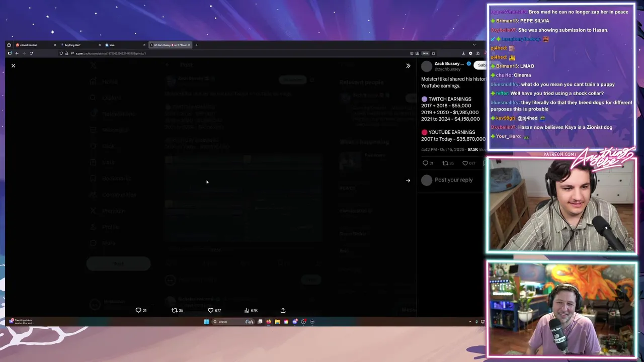Open the Zach Bussey display name link
Image resolution: width=644 pixels, height=362 pixels.
(x=449, y=64)
